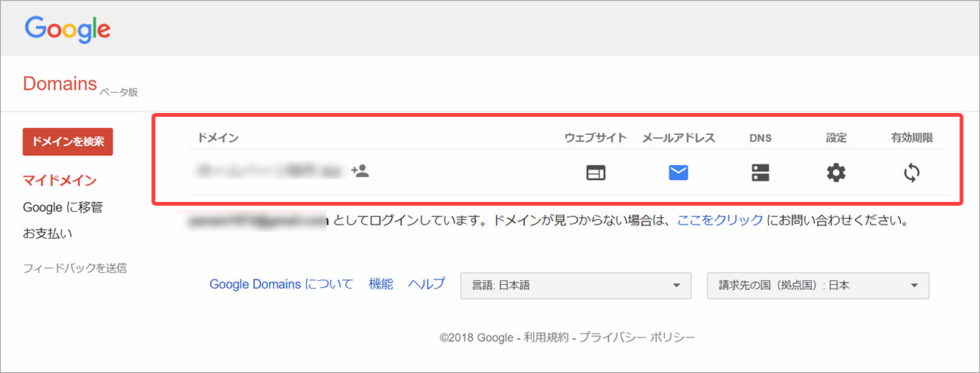
Task: Click the Domains title text
Action: coord(60,84)
